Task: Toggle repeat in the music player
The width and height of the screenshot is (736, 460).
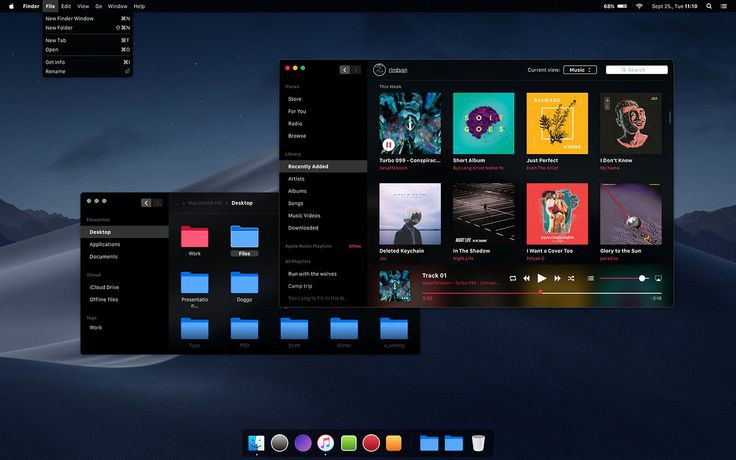Action: (513, 278)
